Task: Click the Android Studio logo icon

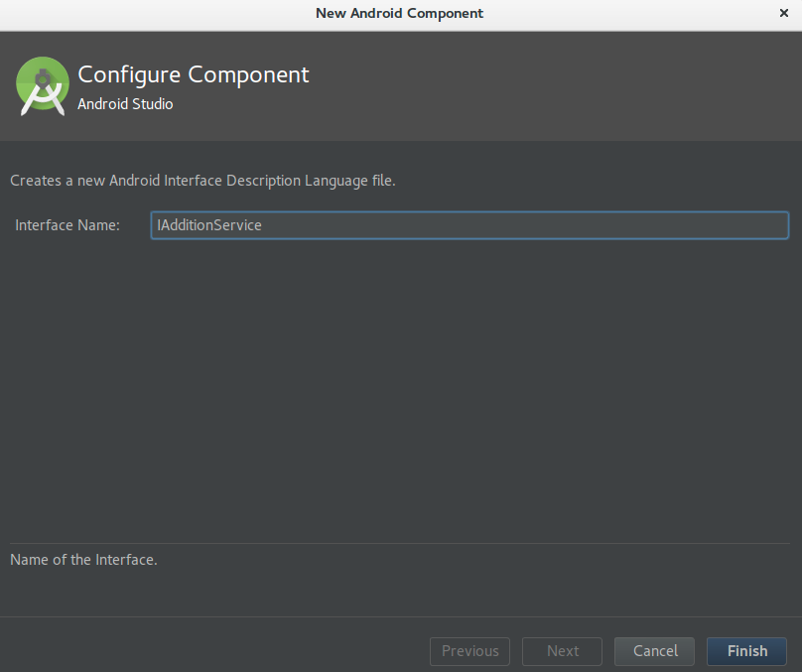Action: tap(43, 86)
